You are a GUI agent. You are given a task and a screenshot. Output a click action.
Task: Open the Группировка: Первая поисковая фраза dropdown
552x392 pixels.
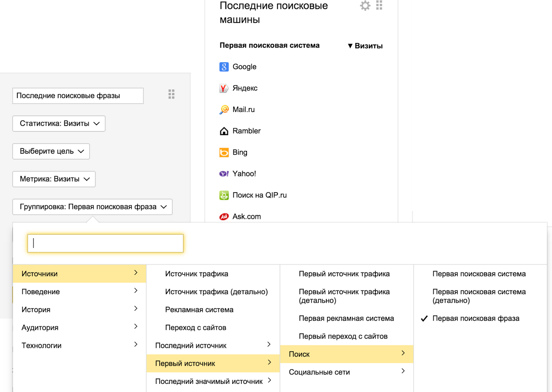pos(92,207)
